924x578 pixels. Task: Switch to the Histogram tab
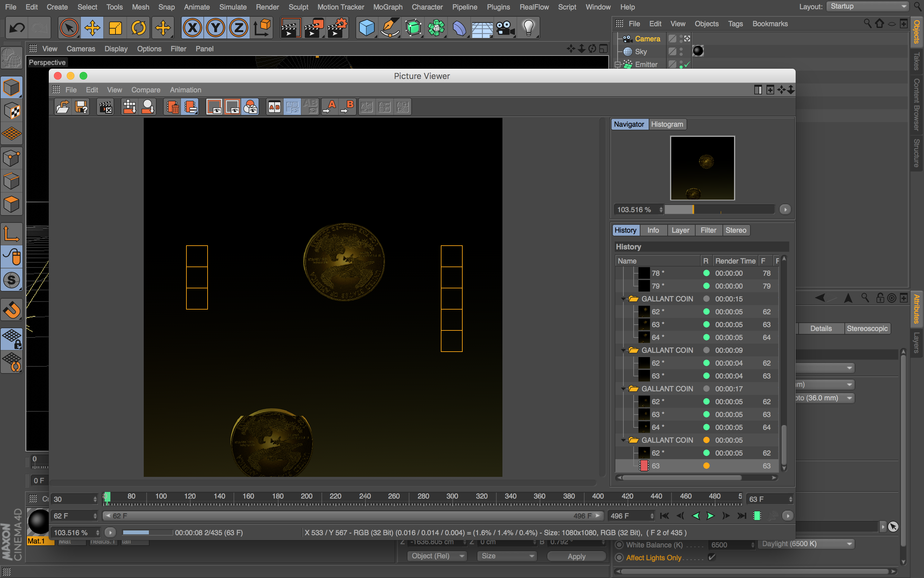[667, 124]
